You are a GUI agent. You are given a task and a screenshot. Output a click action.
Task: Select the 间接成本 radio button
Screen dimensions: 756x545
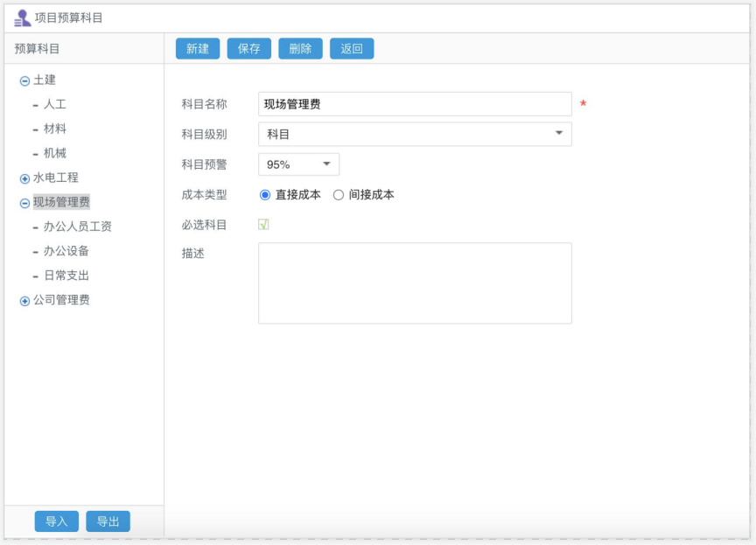point(337,195)
